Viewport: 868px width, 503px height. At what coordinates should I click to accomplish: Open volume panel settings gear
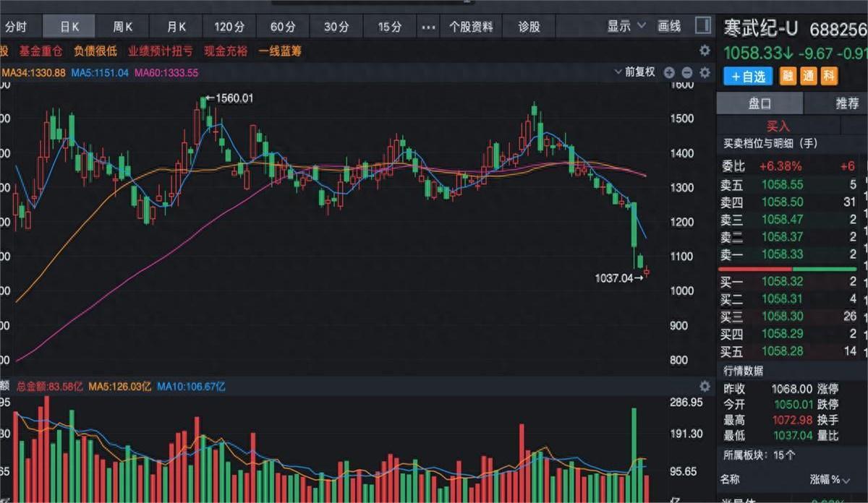[x=704, y=387]
